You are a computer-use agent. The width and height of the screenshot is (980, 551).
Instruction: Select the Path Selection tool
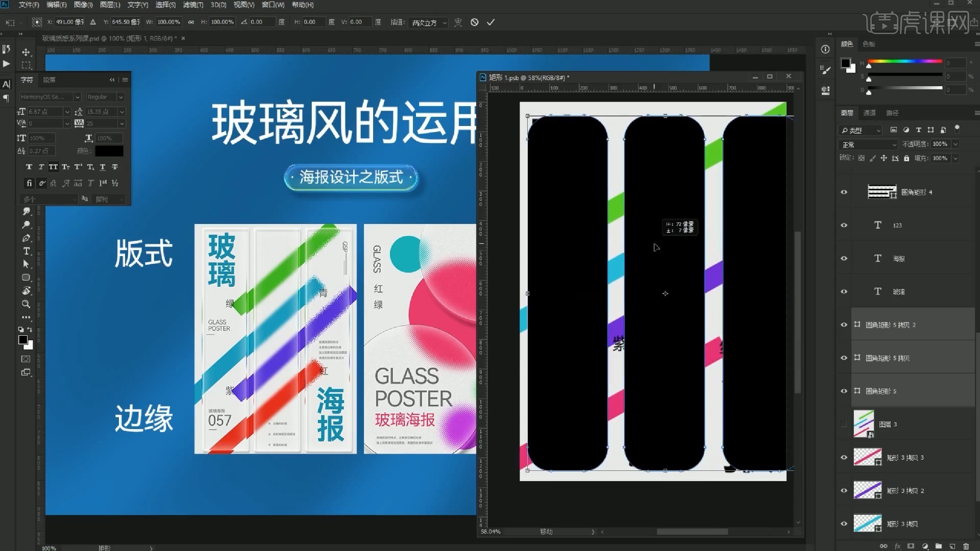point(27,264)
